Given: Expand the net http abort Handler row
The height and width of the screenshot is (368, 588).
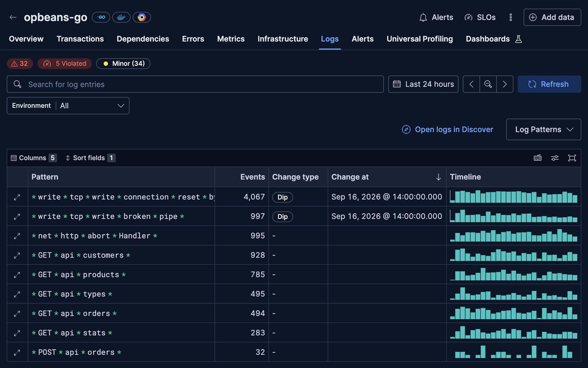Looking at the screenshot, I should pos(17,236).
